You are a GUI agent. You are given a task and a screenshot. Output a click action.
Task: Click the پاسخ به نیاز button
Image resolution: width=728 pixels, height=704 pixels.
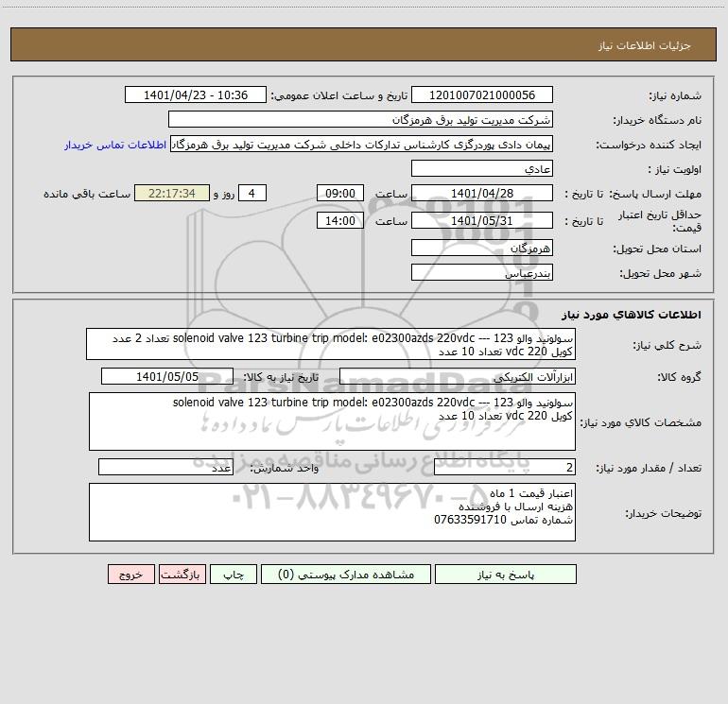[505, 575]
